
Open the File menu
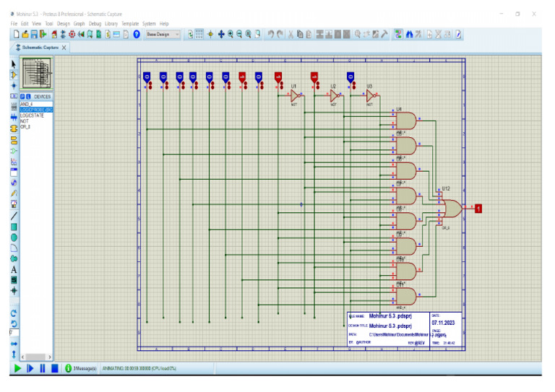14,24
